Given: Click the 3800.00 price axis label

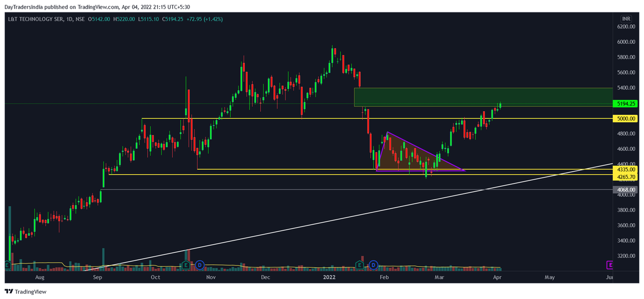Looking at the screenshot, I should tap(626, 210).
